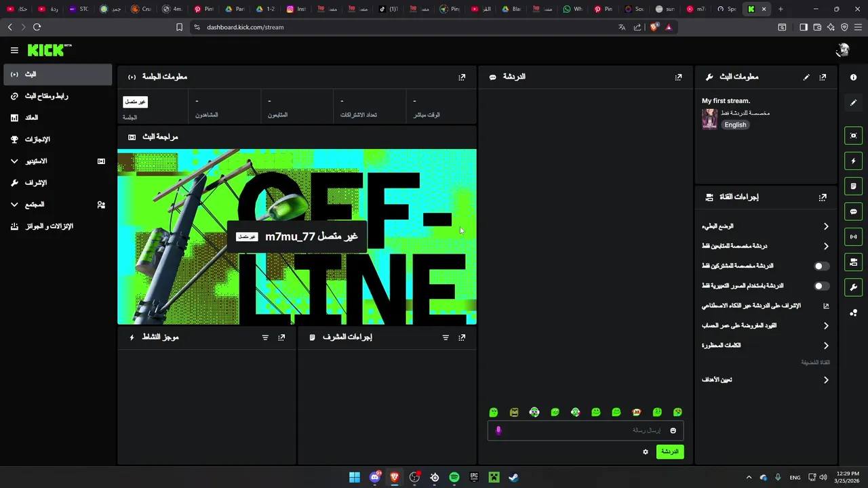Click the English language tag

(735, 125)
